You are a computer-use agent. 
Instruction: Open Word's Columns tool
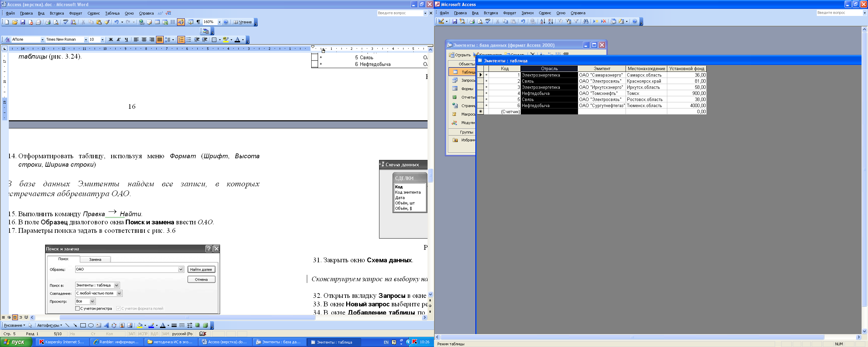click(173, 22)
